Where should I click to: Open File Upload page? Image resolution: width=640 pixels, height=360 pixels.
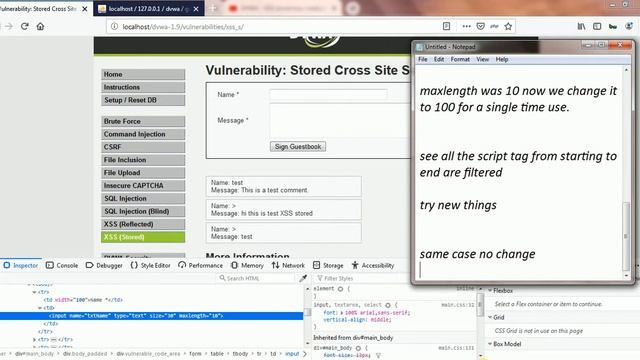coord(143,173)
